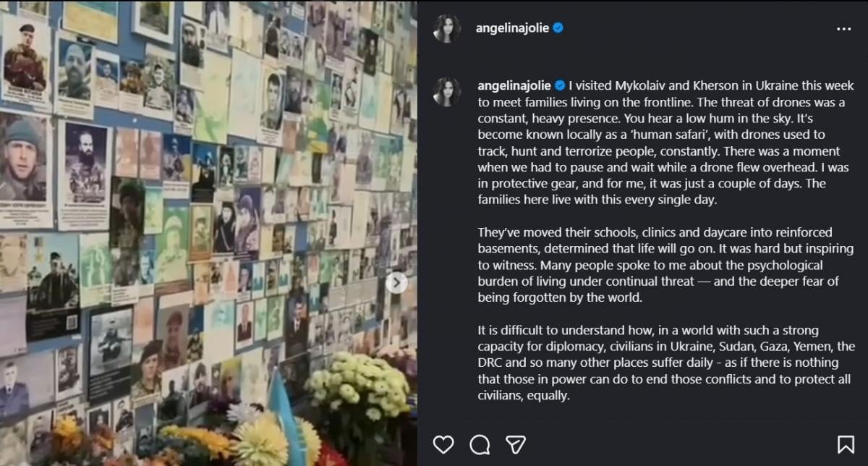Share the post using the paper plane icon
Screen dimensions: 868x466
point(515,444)
